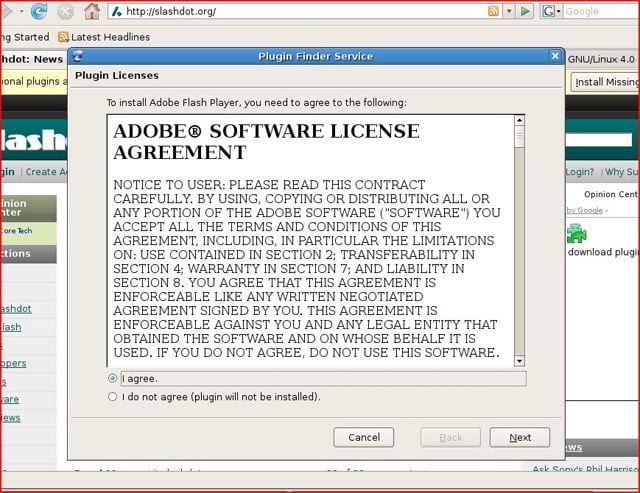Viewport: 640px width, 493px height.
Task: Click the Cancel button
Action: [364, 437]
